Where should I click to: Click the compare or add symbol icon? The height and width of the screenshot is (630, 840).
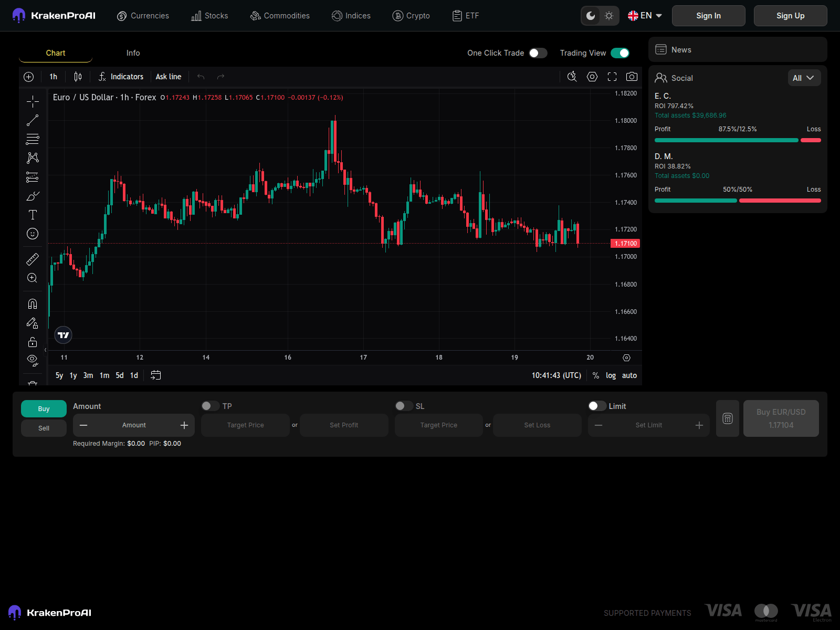pyautogui.click(x=29, y=77)
